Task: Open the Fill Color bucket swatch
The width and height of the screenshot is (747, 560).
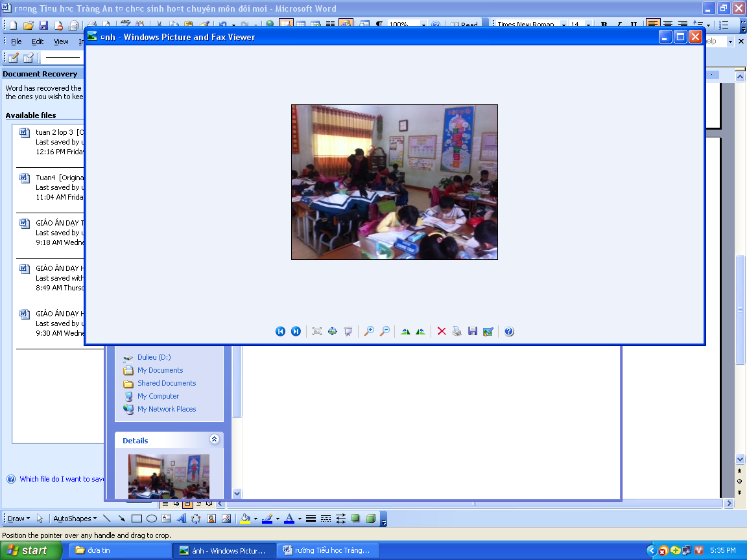Action: click(245, 519)
